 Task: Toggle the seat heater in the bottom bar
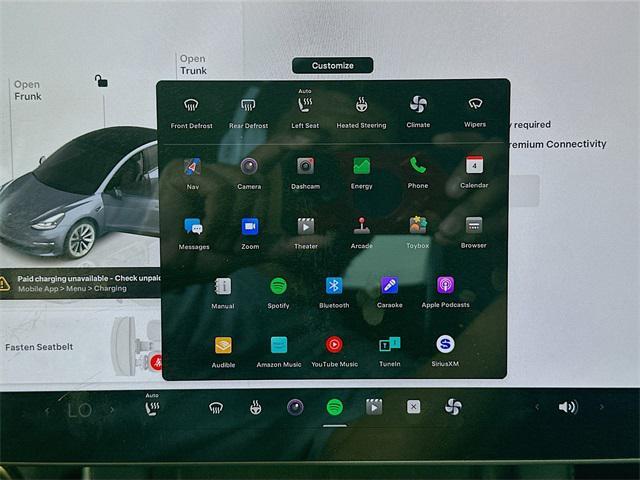click(x=152, y=405)
